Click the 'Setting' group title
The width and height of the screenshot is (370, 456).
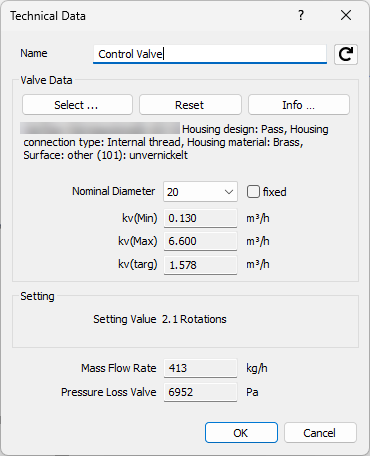[37, 296]
